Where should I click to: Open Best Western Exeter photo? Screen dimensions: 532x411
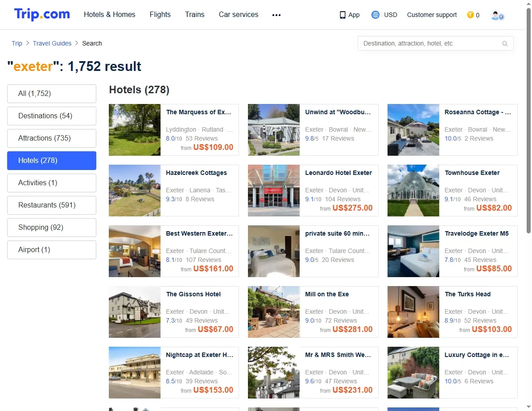click(134, 252)
